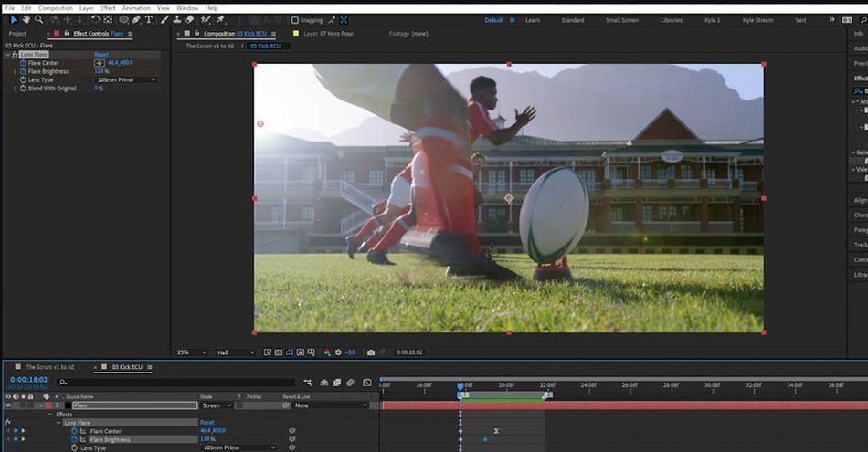Select the Type text tool
868x452 pixels.
coord(148,20)
